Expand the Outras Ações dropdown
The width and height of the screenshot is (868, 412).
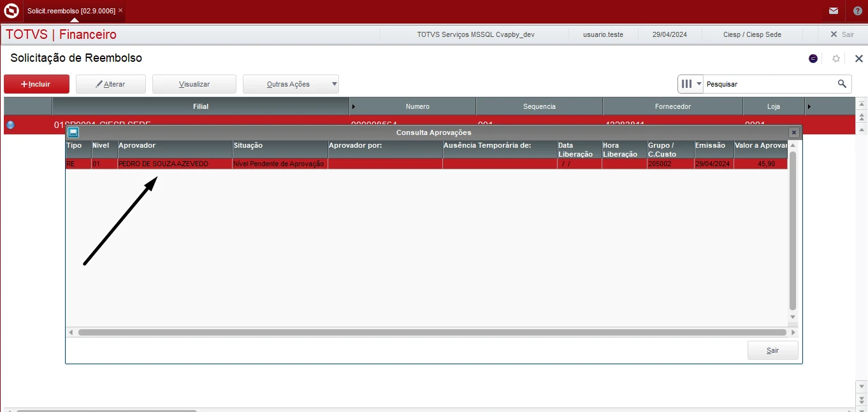pos(335,84)
